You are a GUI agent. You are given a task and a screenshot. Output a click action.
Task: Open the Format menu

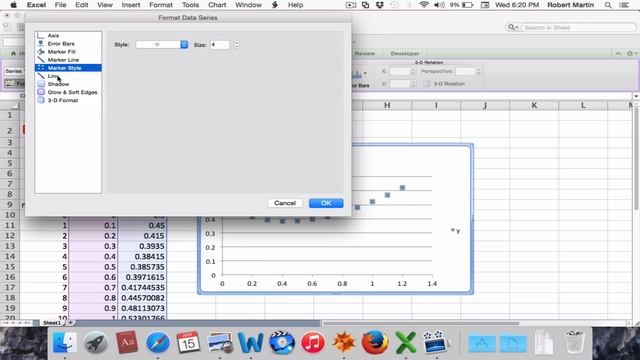161,5
